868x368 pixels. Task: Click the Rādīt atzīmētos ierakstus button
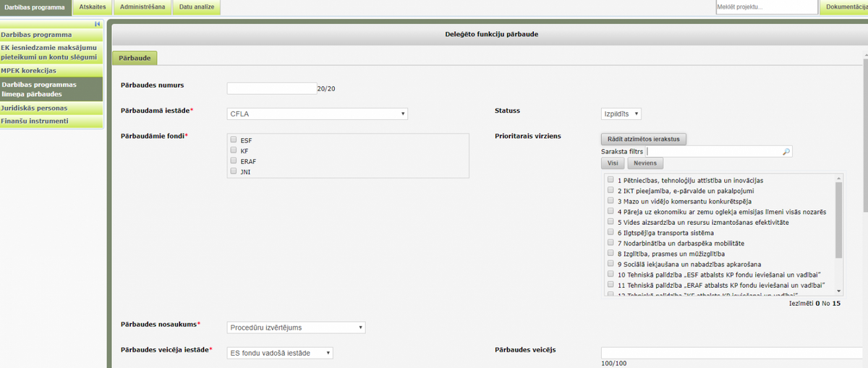tap(644, 139)
